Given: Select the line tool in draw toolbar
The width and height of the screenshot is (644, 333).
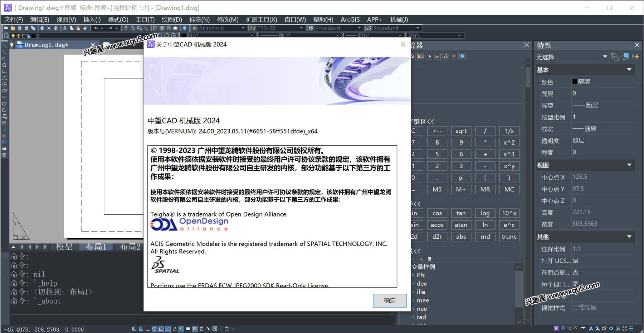Looking at the screenshot, I should point(4,45).
